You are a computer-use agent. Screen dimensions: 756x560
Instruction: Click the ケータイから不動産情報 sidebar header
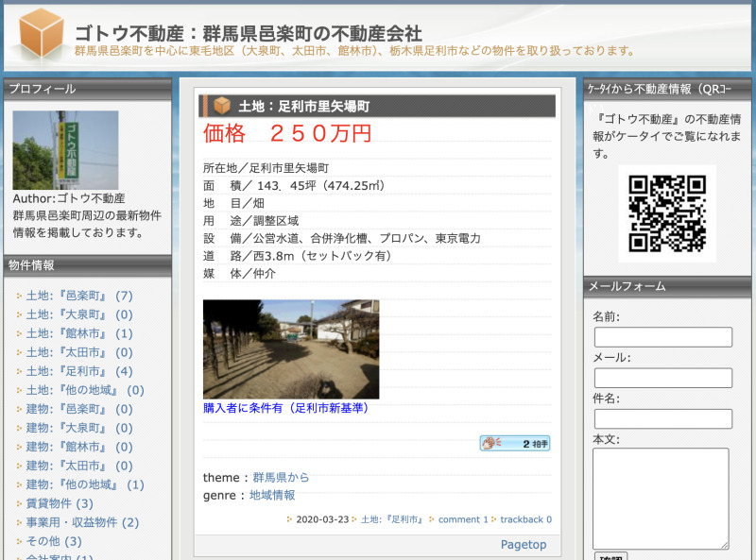(667, 89)
